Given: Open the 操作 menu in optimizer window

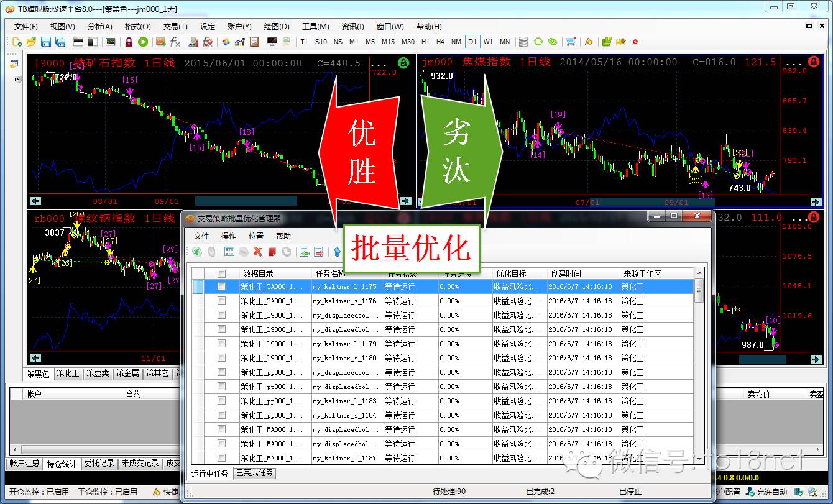Looking at the screenshot, I should click(x=229, y=236).
